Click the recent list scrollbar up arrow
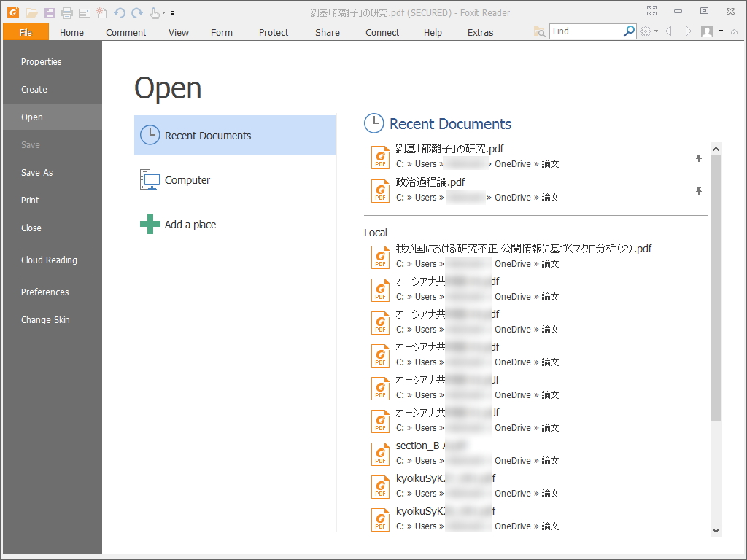The image size is (747, 560). pos(716,149)
